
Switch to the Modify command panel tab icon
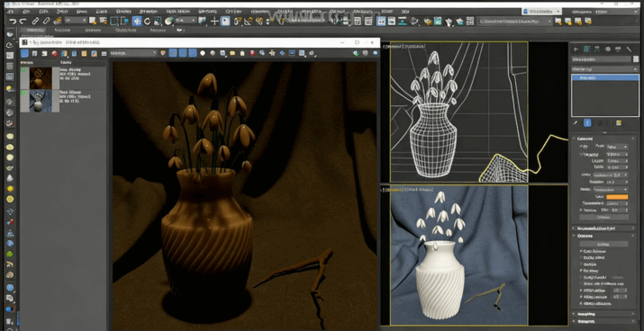pyautogui.click(x=587, y=49)
